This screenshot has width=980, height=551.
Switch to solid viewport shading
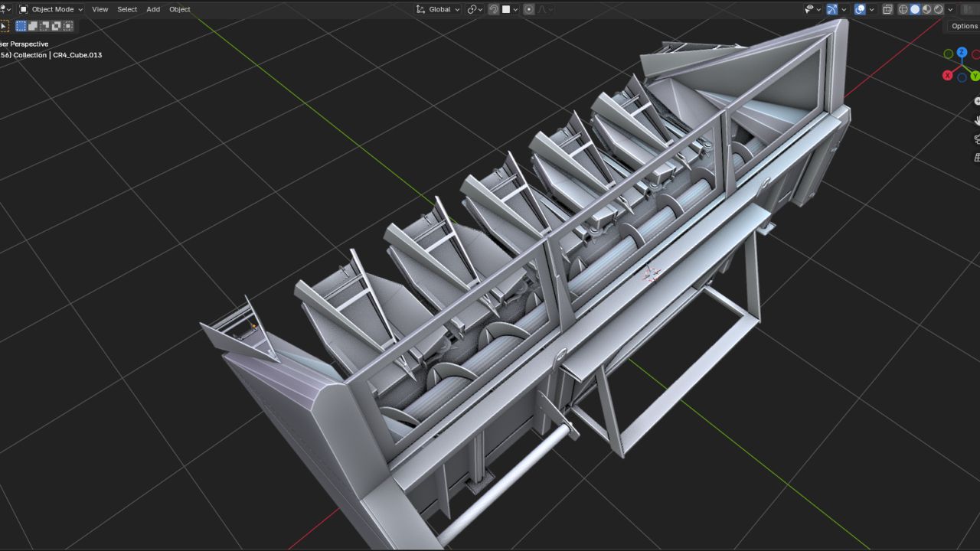[914, 9]
